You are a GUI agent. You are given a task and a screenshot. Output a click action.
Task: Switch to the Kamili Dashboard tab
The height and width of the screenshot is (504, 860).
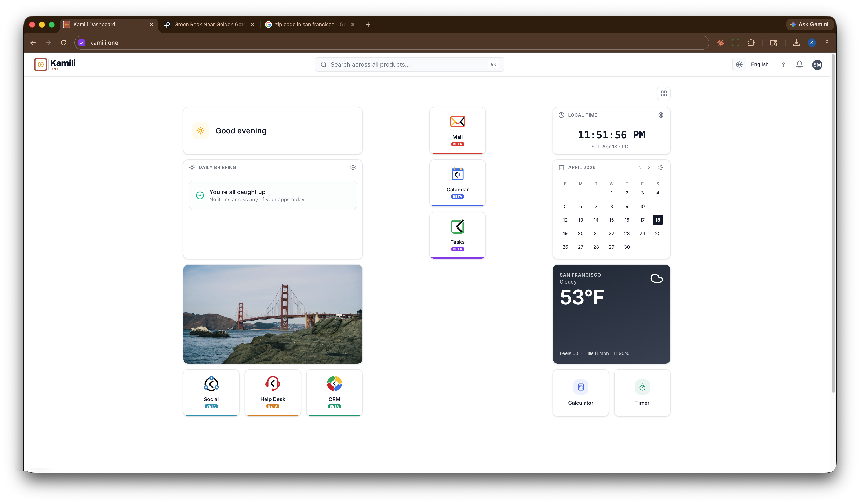coord(99,24)
